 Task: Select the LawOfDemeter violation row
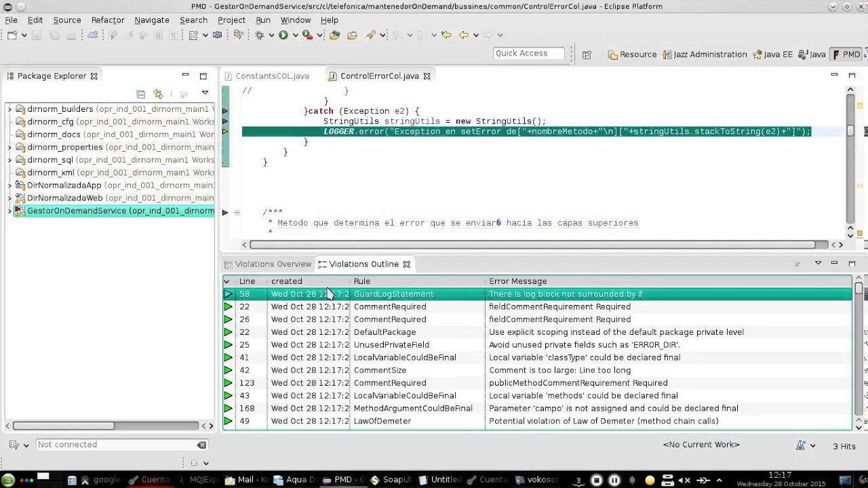coord(538,421)
